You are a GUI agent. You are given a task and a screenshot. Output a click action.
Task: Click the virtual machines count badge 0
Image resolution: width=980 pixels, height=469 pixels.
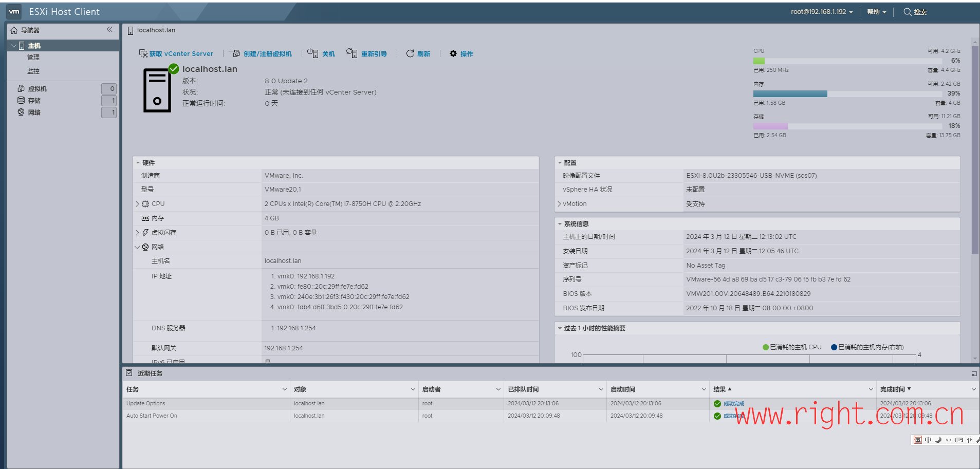(x=109, y=89)
